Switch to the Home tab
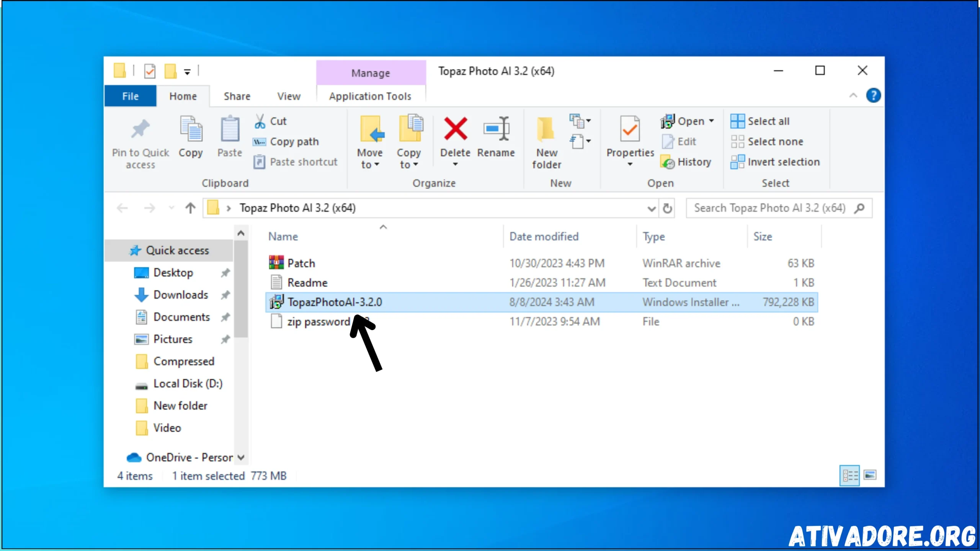The width and height of the screenshot is (980, 551). tap(183, 96)
